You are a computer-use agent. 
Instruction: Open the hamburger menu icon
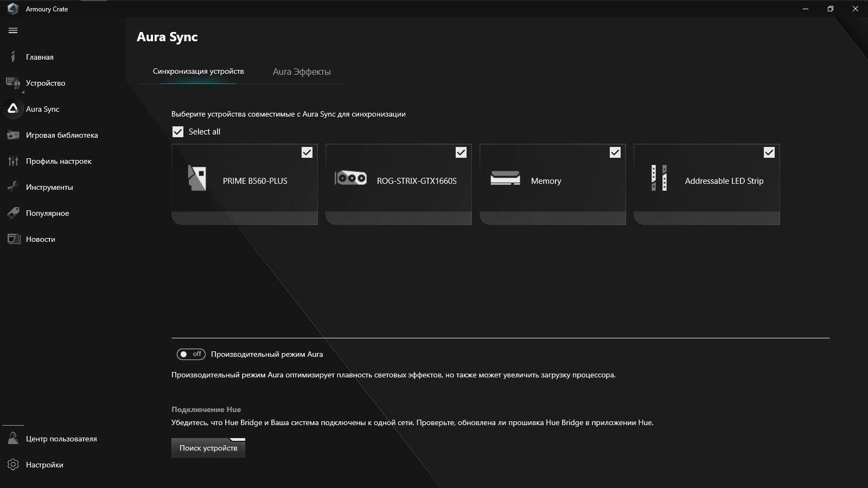13,30
